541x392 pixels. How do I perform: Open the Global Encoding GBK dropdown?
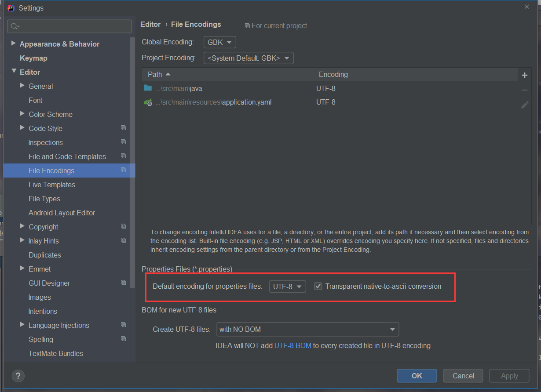[220, 42]
